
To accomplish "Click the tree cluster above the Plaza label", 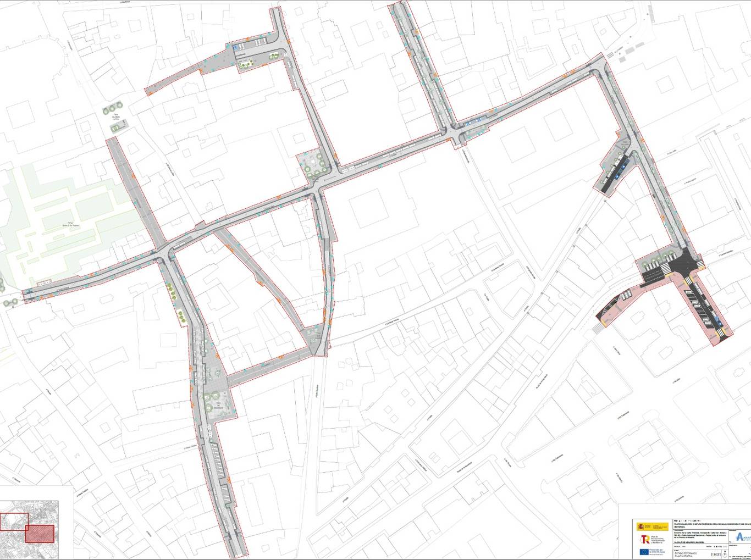I will coord(113,108).
